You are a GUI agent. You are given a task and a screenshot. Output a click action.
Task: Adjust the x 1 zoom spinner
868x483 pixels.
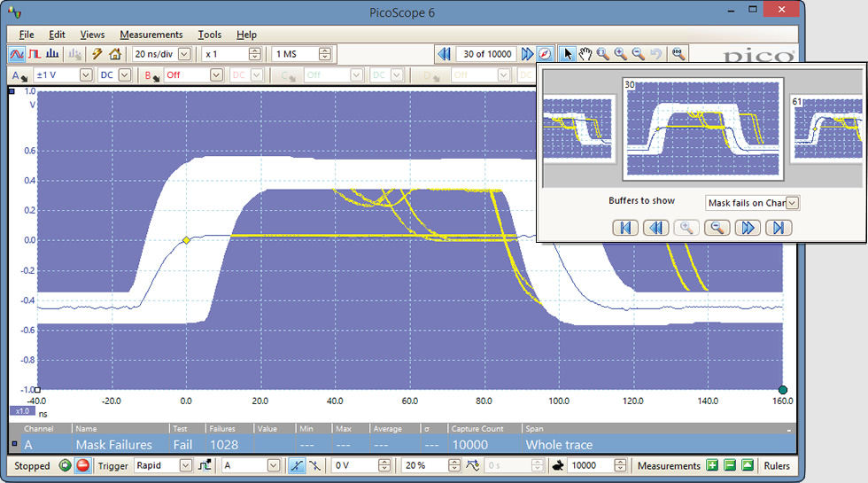pos(255,54)
